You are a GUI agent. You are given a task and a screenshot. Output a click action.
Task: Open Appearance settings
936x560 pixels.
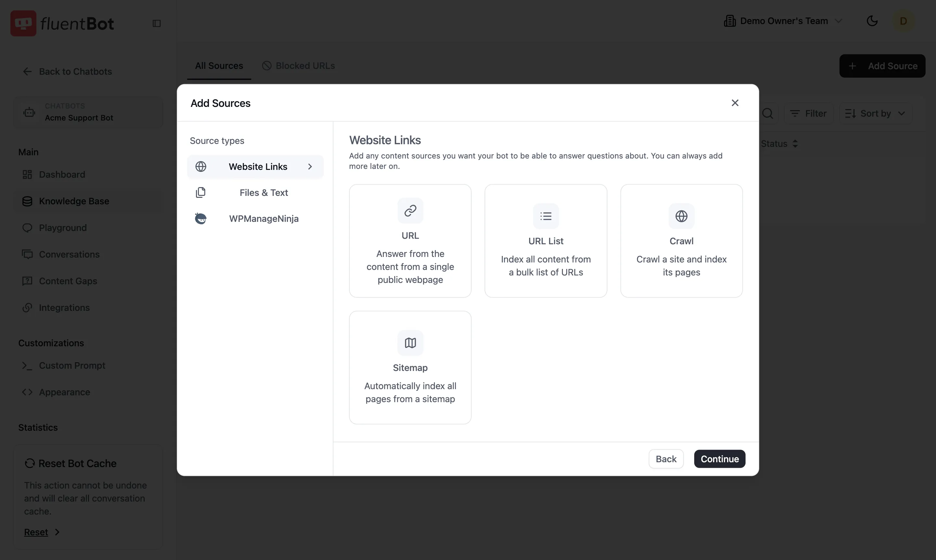tap(88, 392)
